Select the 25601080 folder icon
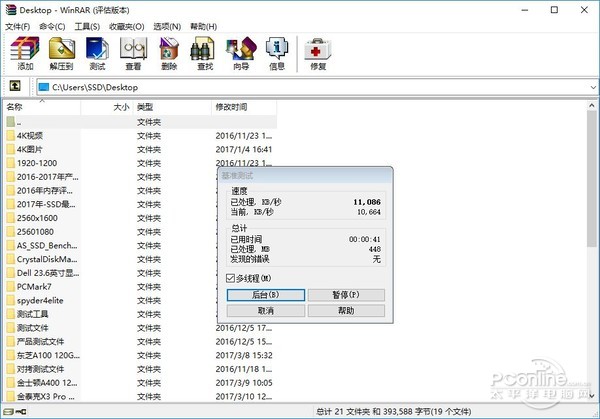The height and width of the screenshot is (419, 600). 11,232
